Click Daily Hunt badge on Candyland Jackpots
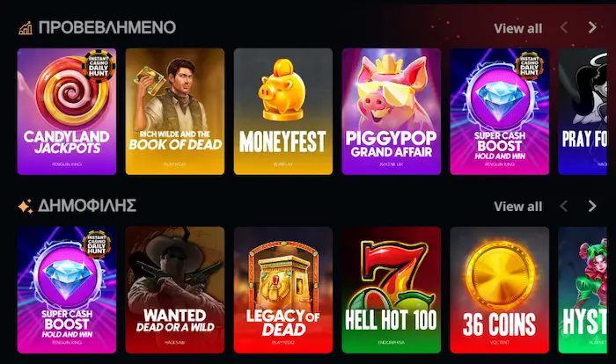 (99, 66)
